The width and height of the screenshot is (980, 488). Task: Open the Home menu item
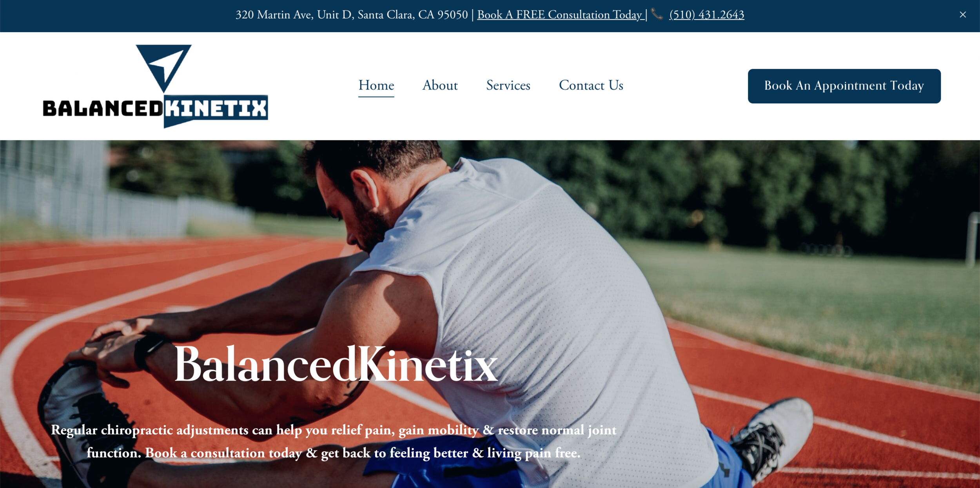[x=376, y=85]
